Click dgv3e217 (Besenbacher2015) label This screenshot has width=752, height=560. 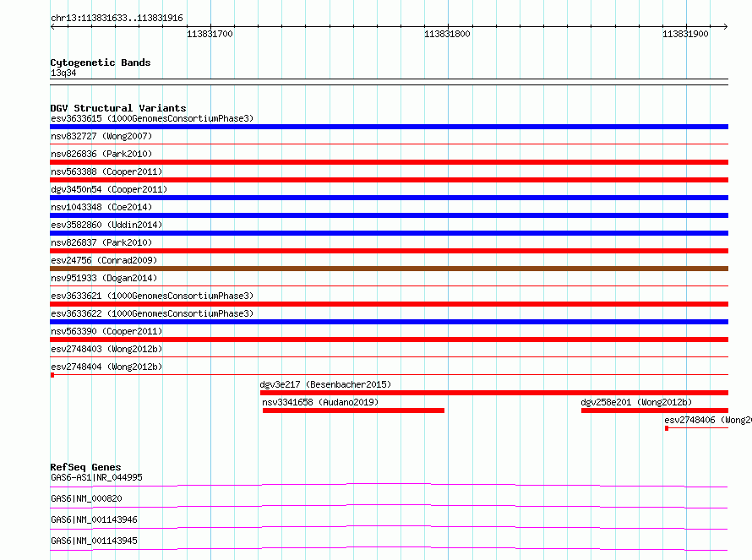(325, 384)
